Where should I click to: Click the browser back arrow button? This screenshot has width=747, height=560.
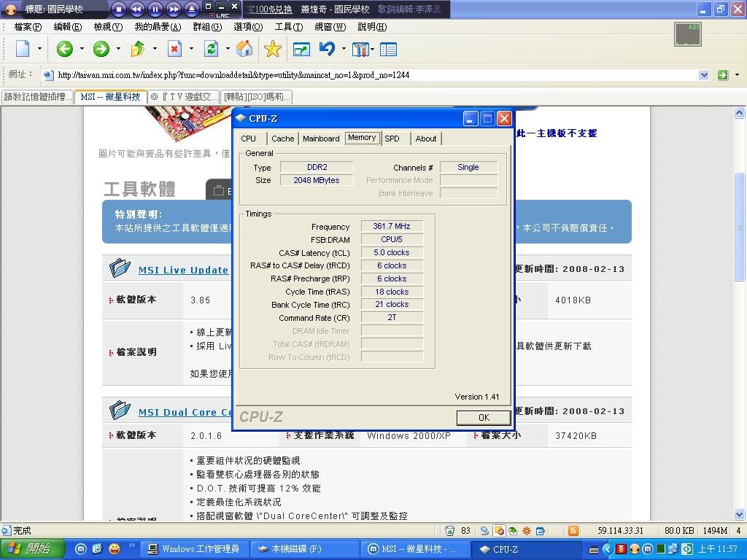(x=65, y=49)
